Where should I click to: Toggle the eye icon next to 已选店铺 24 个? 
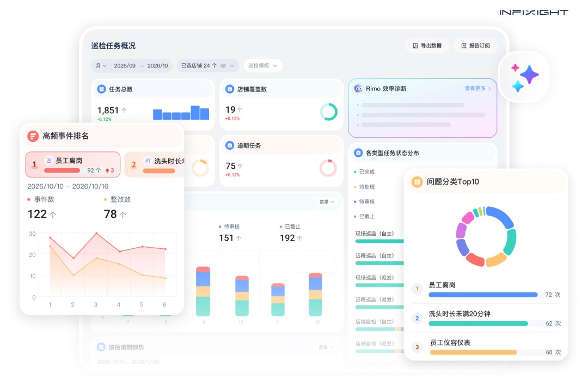(x=223, y=66)
